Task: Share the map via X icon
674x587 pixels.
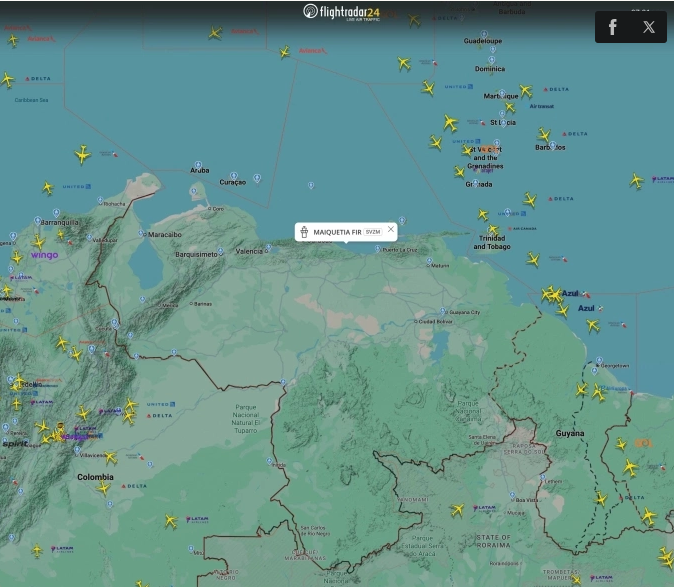Action: pyautogui.click(x=649, y=27)
